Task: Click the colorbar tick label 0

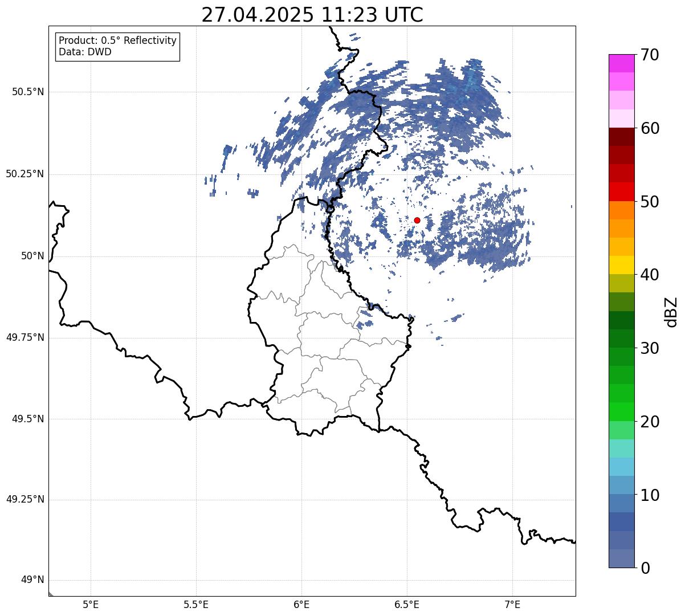Action: point(645,568)
